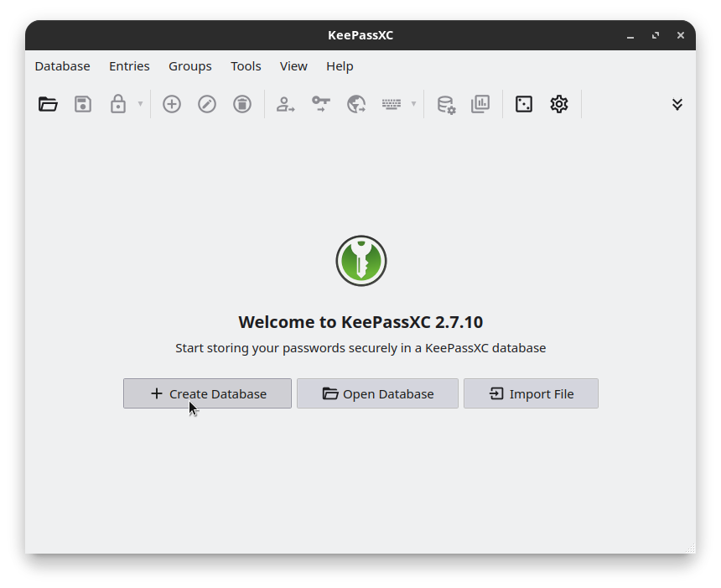The image size is (721, 588).
Task: Open the dropdown arrow beside the Auto-Type icon
Action: pos(413,104)
